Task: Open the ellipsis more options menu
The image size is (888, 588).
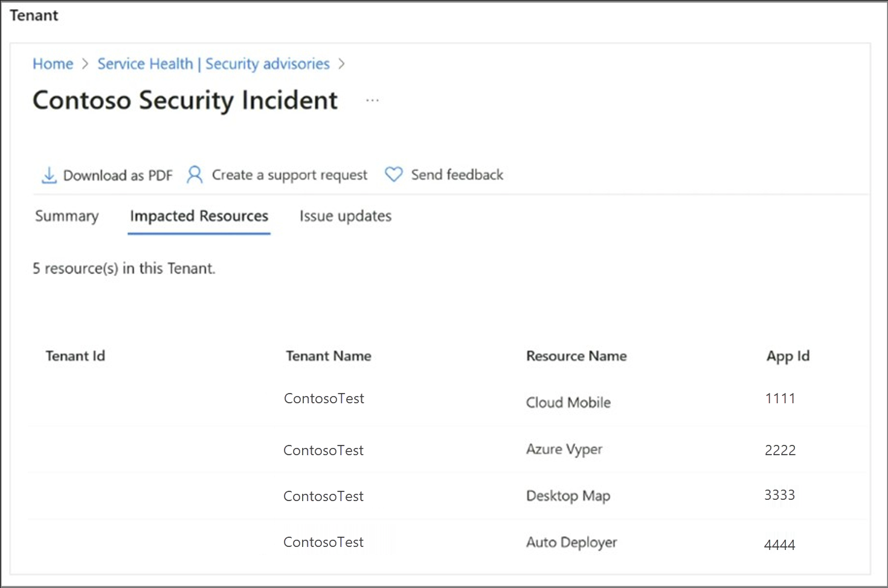Action: (x=372, y=100)
